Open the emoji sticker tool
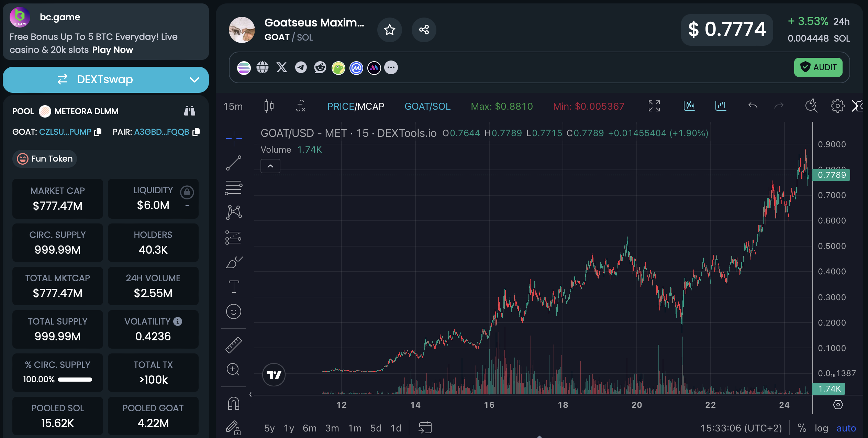 [234, 311]
